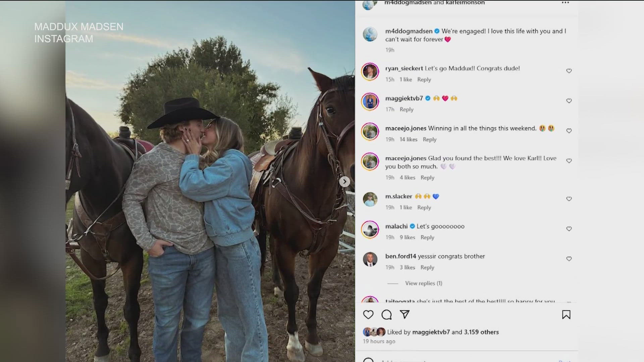Viewport: 644px width, 362px height.
Task: Reply to m.slacker's comment
Action: 424,207
